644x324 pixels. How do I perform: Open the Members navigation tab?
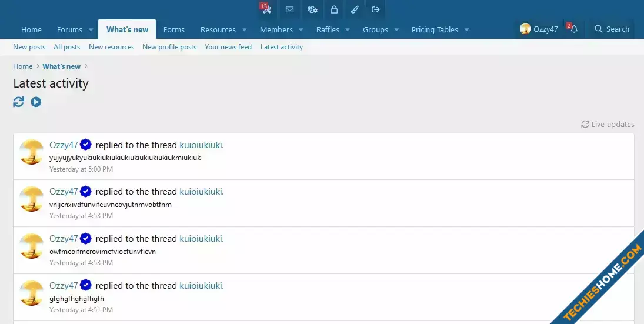pos(276,29)
